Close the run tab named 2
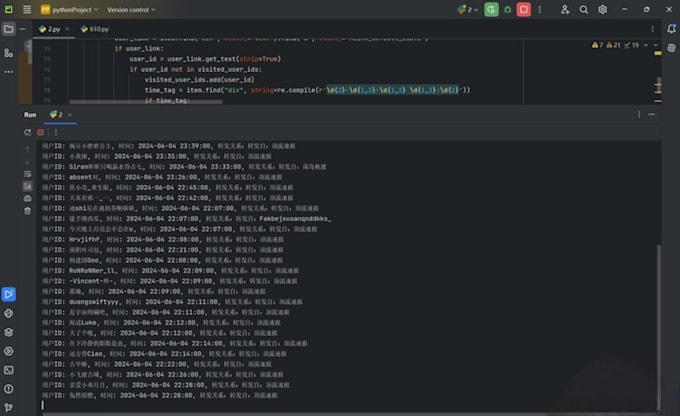680x416 pixels. pyautogui.click(x=70, y=115)
